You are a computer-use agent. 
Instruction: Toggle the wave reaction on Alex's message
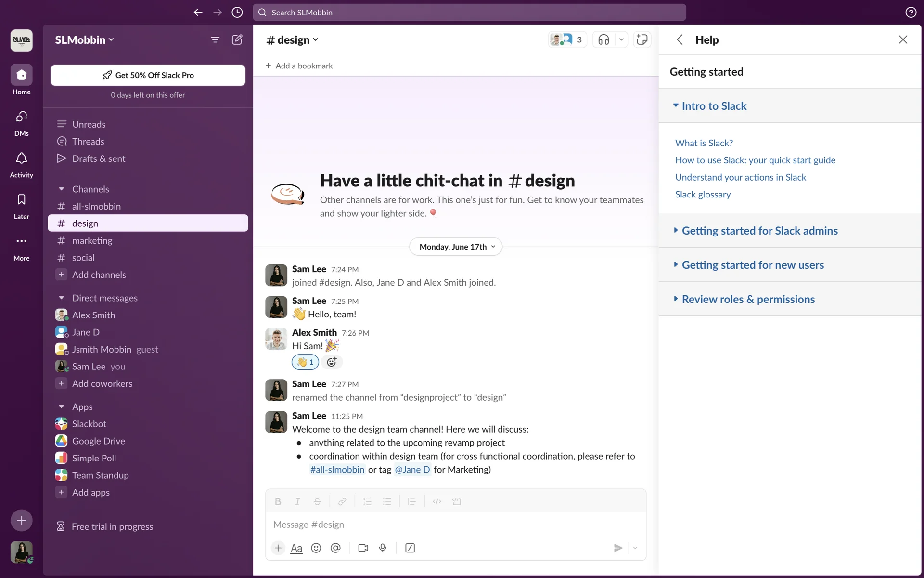click(305, 362)
